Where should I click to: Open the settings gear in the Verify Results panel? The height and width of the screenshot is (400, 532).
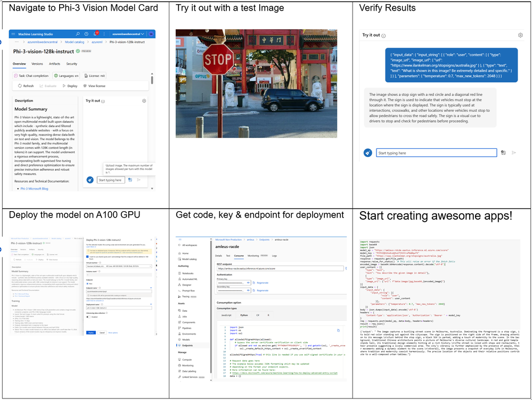[520, 35]
